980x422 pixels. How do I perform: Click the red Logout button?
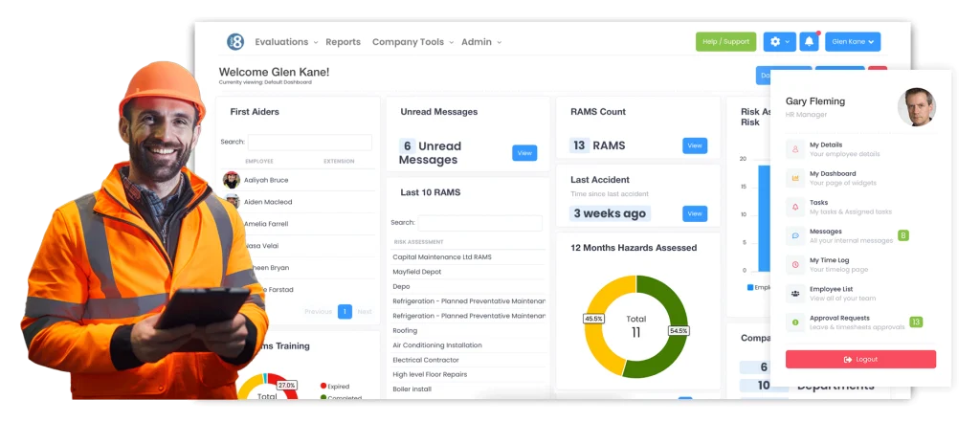[860, 360]
